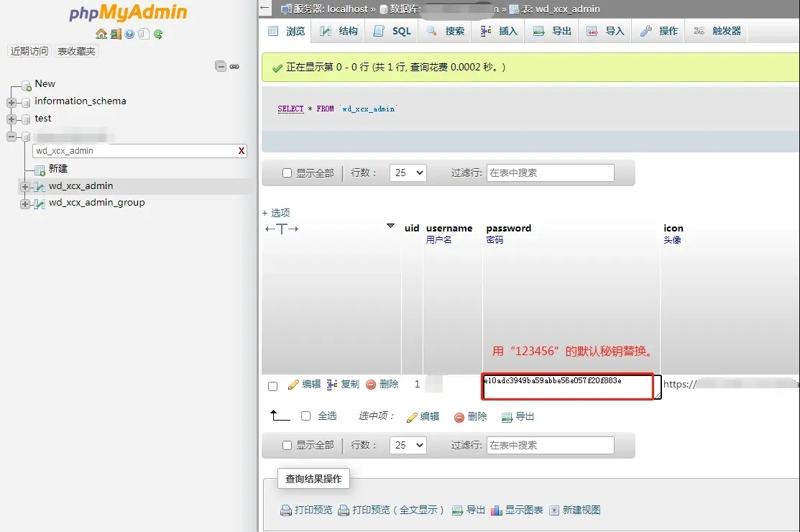Expand the information_schema database tree node
Screen dimensions: 800x532
[12, 101]
